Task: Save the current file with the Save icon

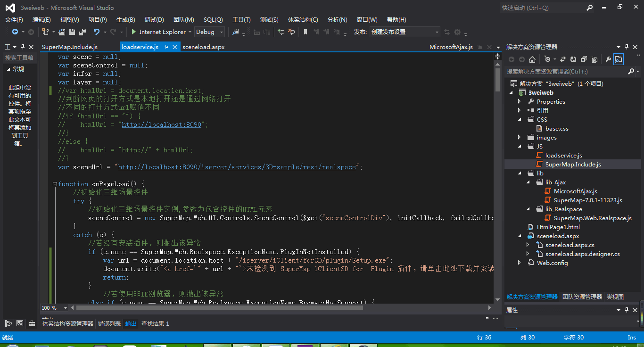Action: (x=72, y=32)
